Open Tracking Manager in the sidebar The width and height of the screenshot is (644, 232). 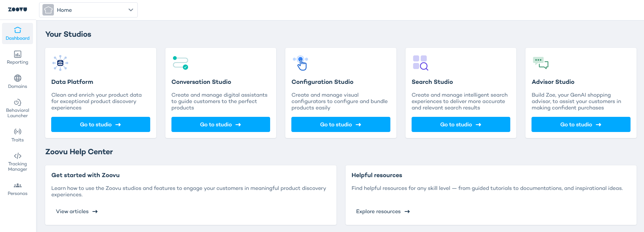tap(18, 162)
